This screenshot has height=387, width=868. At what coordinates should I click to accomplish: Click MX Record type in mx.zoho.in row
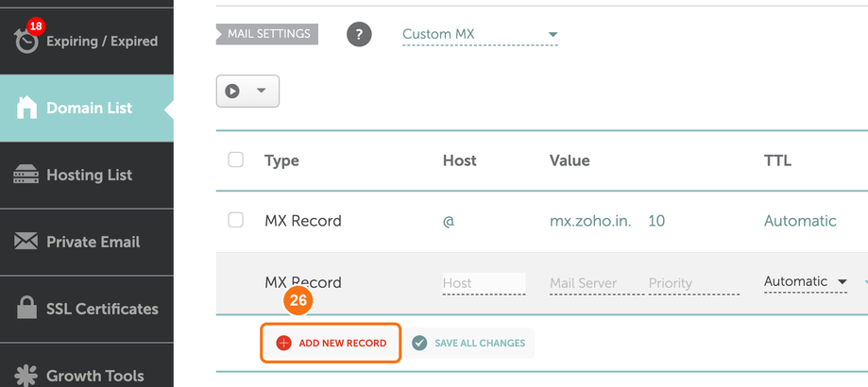(x=303, y=221)
